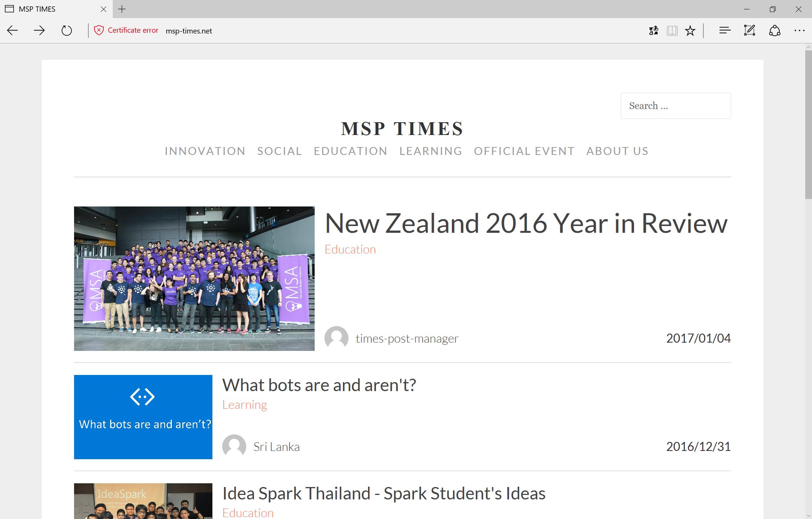Go to ABOUT US page
The height and width of the screenshot is (519, 812).
pos(617,151)
